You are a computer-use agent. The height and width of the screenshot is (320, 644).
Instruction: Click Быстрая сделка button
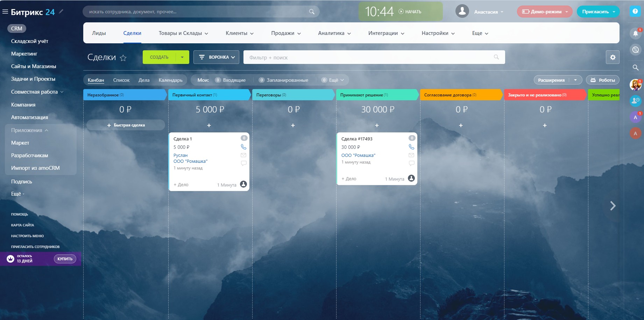tap(126, 125)
